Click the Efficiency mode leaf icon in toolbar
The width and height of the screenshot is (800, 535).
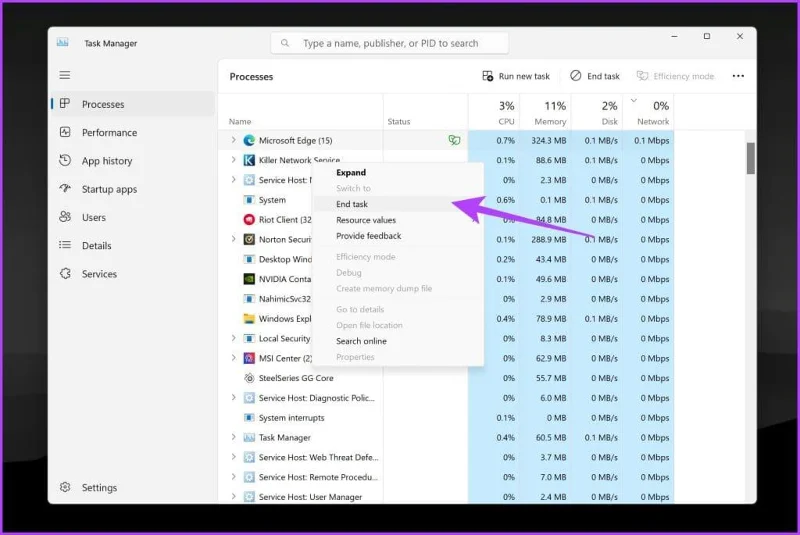pyautogui.click(x=642, y=76)
